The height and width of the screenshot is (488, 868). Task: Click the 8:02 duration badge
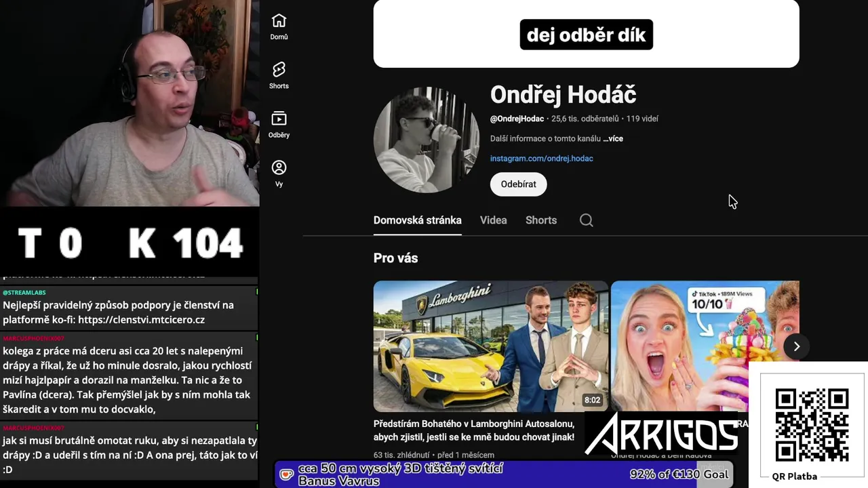click(x=593, y=400)
